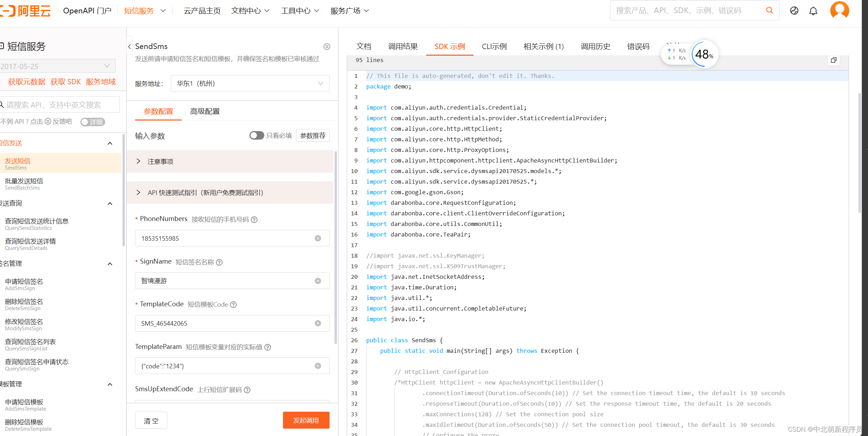The width and height of the screenshot is (868, 436).
Task: Open the 服务地址 region dropdown
Action: (x=250, y=84)
